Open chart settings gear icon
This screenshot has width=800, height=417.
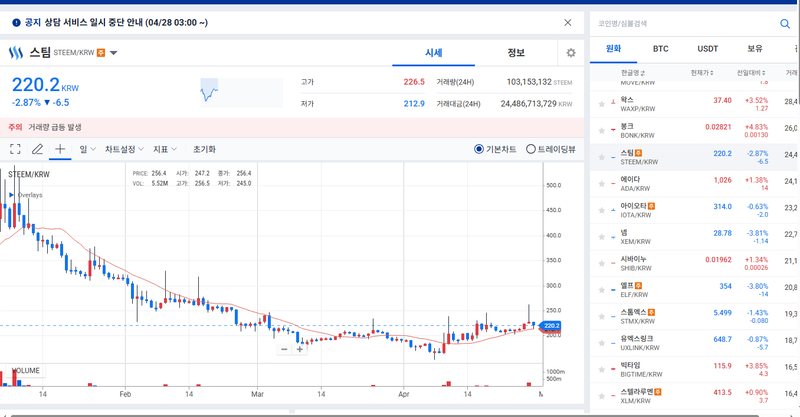[x=571, y=53]
